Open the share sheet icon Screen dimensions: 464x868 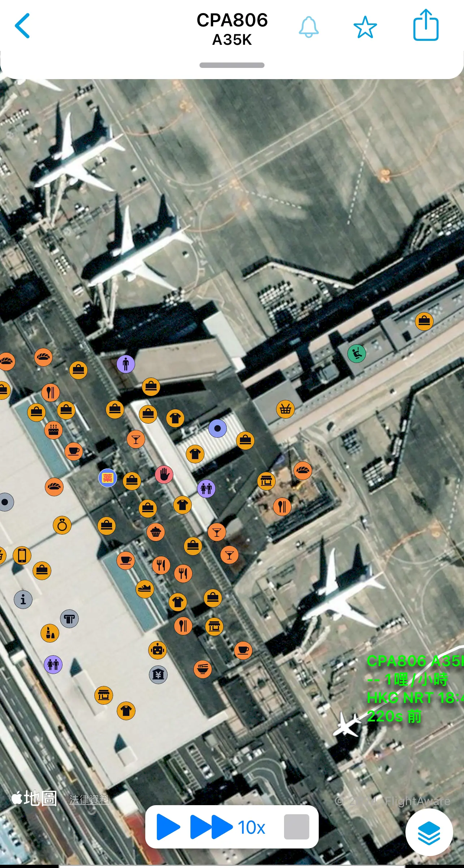(426, 25)
